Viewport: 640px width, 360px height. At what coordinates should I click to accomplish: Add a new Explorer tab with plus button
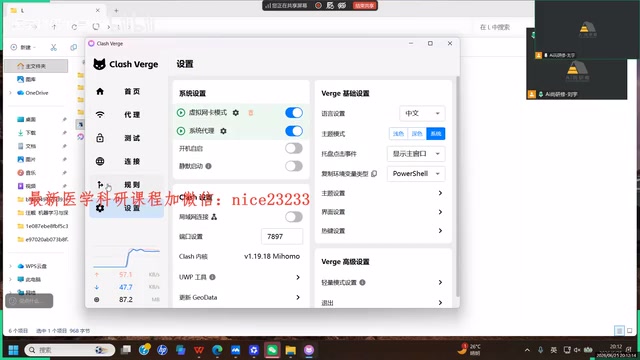click(116, 11)
